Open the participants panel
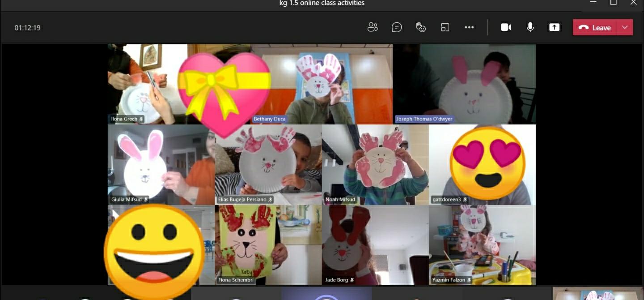The image size is (644, 300). 373,27
